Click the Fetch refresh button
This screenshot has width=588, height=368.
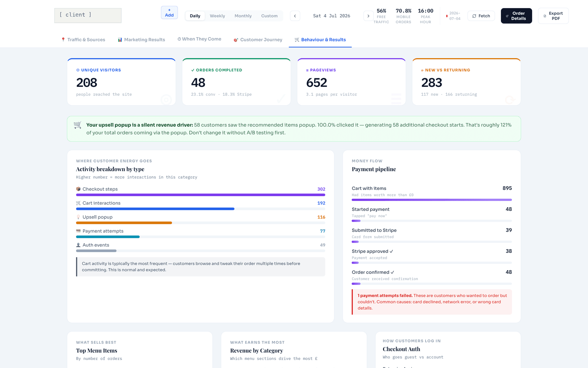[481, 16]
